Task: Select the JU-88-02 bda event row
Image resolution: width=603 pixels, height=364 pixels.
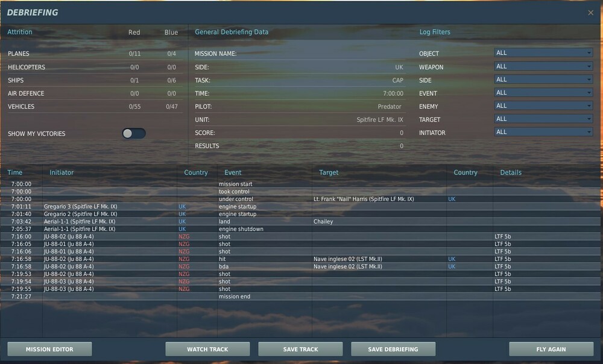Action: coord(300,266)
